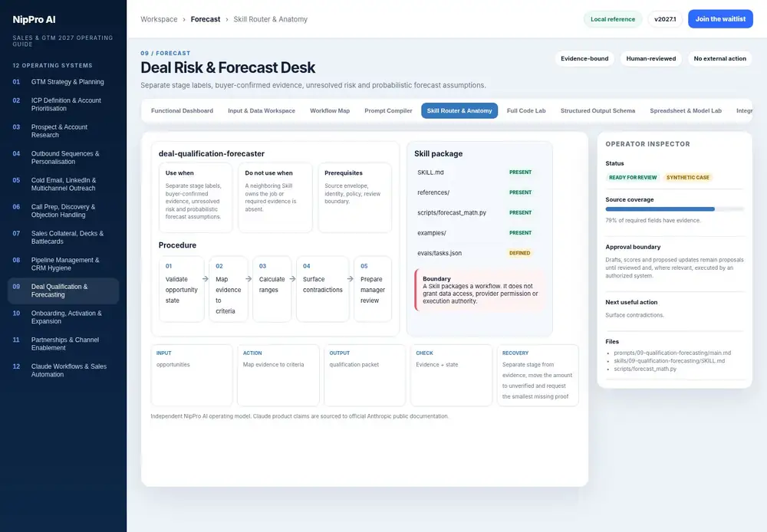Click the Evidence-bound tag
Screen dimensions: 767x532
(x=584, y=59)
